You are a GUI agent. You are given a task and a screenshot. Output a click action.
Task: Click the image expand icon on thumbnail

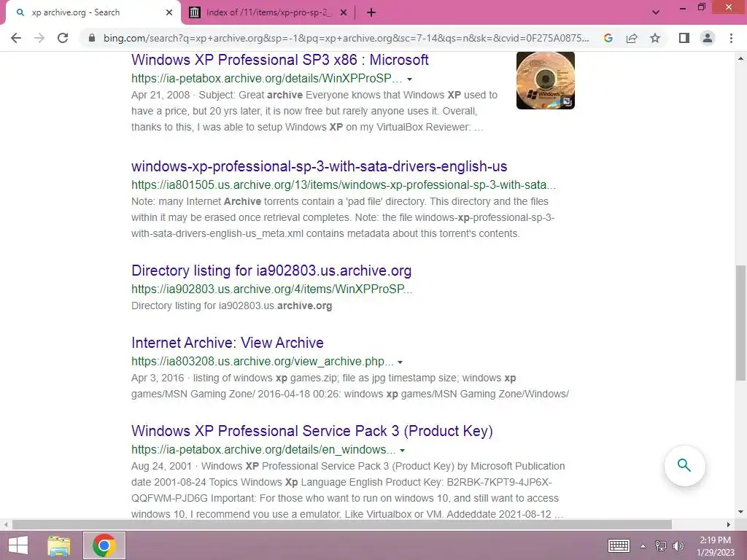pyautogui.click(x=567, y=101)
